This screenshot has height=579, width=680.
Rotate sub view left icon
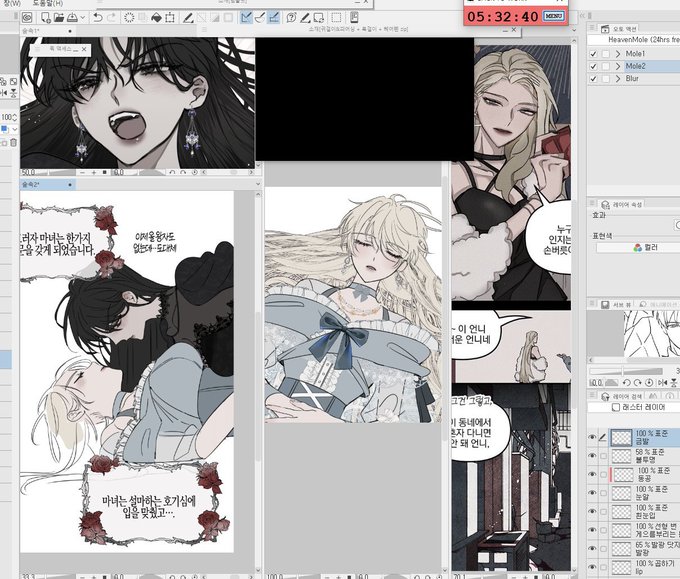coord(626,383)
